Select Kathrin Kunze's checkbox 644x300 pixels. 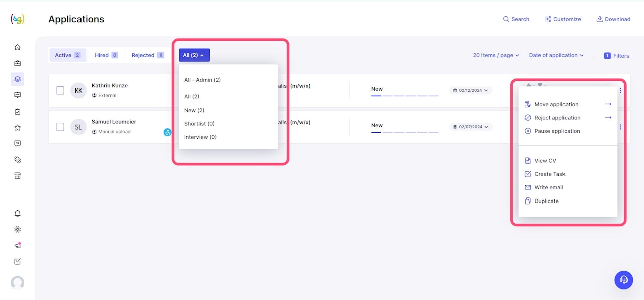pos(60,90)
